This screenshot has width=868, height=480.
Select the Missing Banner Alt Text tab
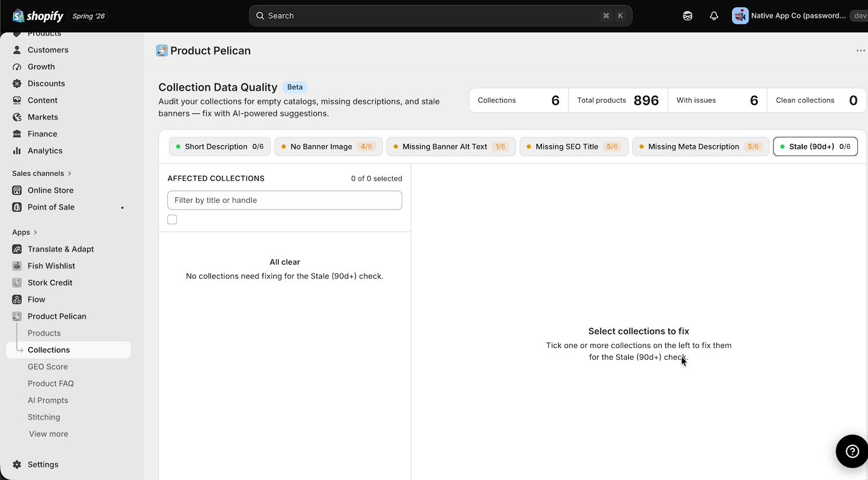point(451,146)
